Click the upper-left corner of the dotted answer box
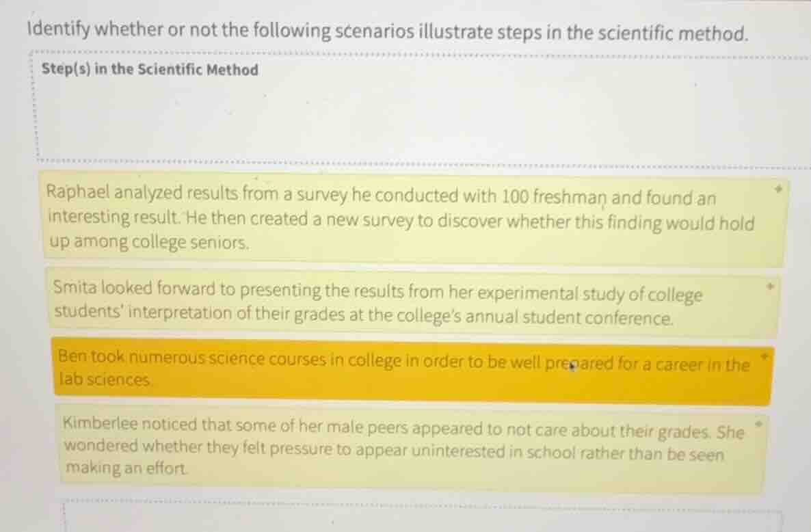Image resolution: width=811 pixels, height=532 pixels. coord(31,51)
